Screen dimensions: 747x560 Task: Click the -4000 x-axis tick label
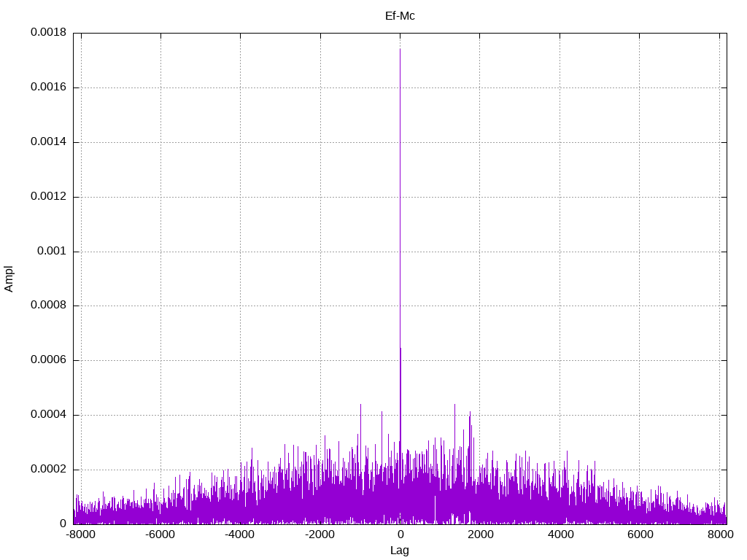click(240, 535)
